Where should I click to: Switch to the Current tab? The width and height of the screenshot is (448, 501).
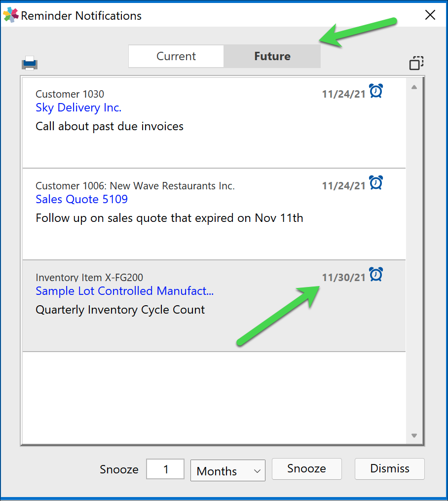point(176,56)
